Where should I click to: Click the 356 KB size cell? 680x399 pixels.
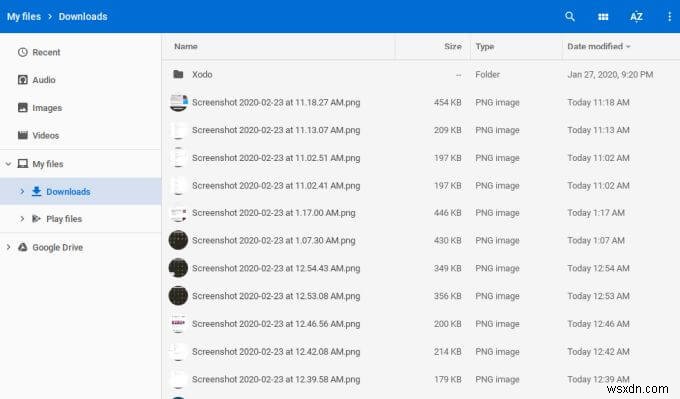point(448,296)
